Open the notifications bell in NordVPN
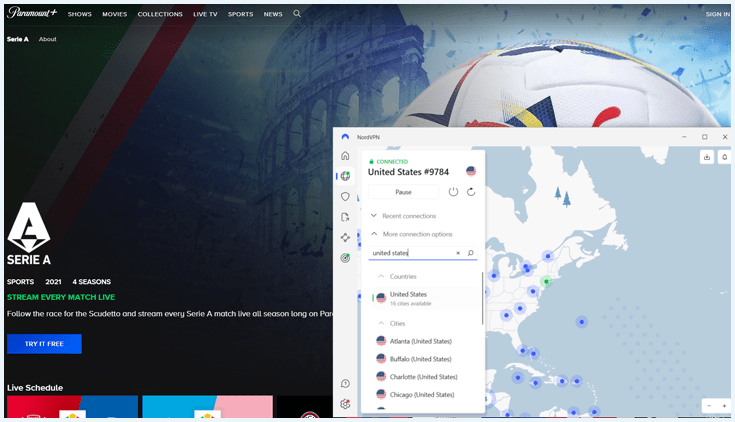The image size is (735, 422). coord(724,157)
